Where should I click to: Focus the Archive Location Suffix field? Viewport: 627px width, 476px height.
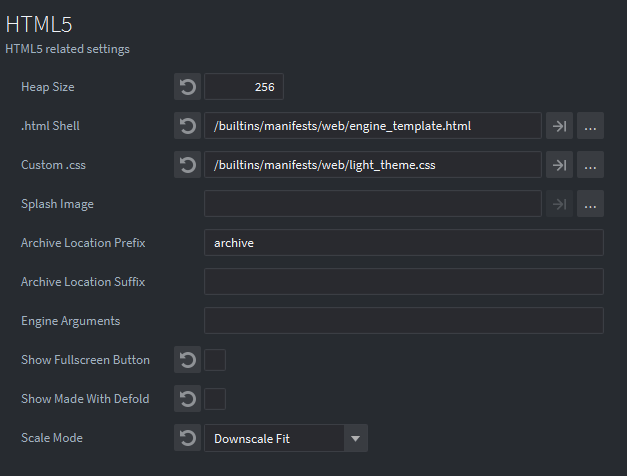404,282
